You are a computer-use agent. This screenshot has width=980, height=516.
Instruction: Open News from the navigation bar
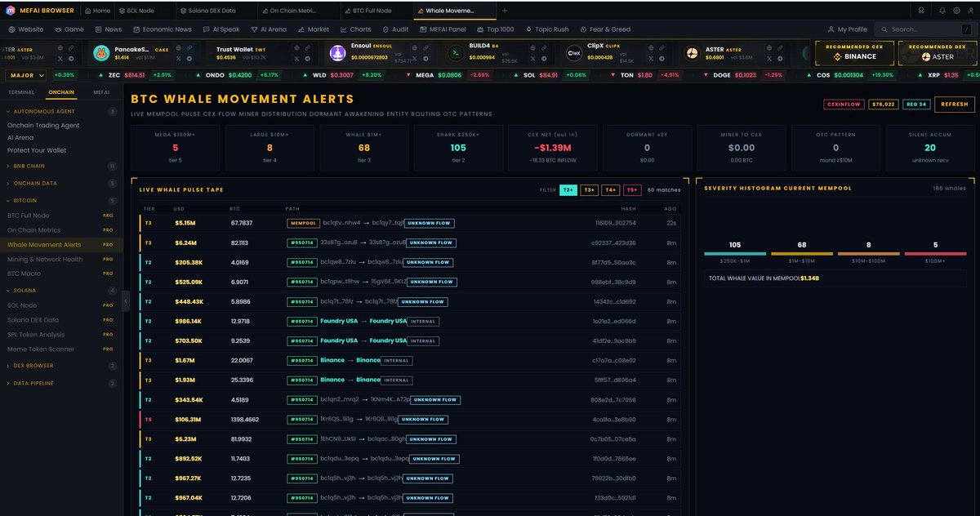[x=108, y=29]
